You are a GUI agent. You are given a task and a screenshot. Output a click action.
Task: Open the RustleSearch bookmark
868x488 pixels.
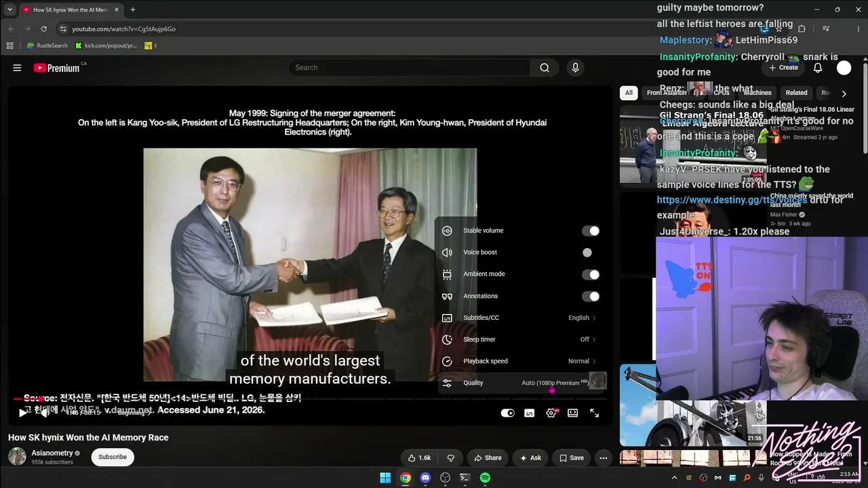coord(47,45)
